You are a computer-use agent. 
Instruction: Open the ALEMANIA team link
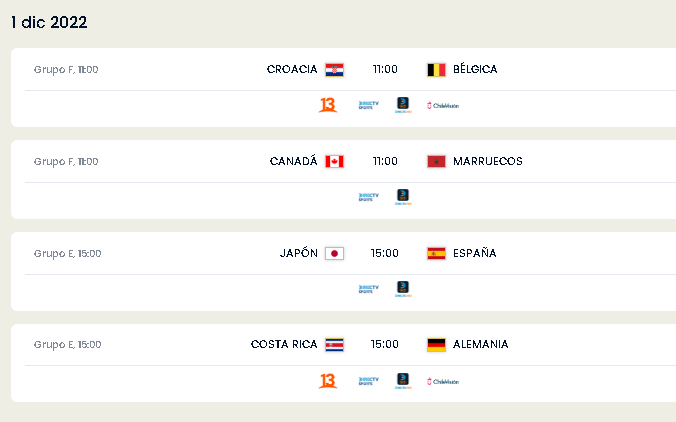[x=481, y=344]
